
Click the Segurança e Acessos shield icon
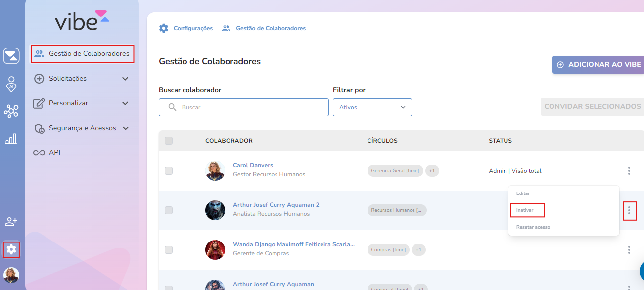click(x=39, y=128)
